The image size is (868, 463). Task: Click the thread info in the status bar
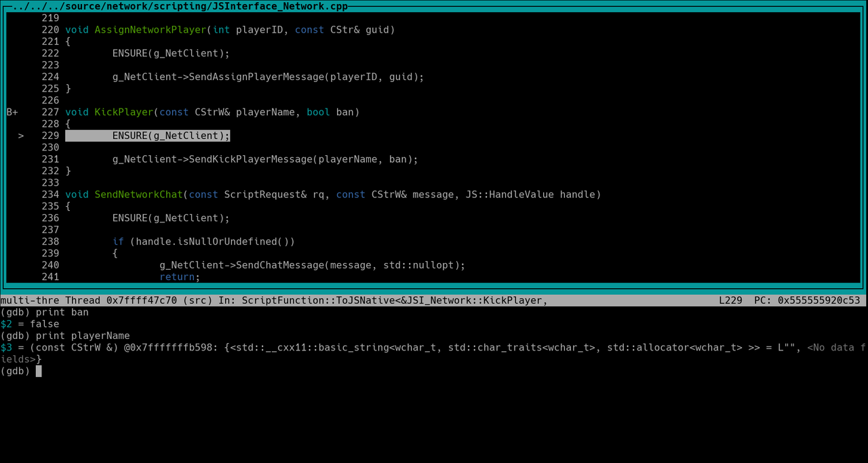pos(106,300)
